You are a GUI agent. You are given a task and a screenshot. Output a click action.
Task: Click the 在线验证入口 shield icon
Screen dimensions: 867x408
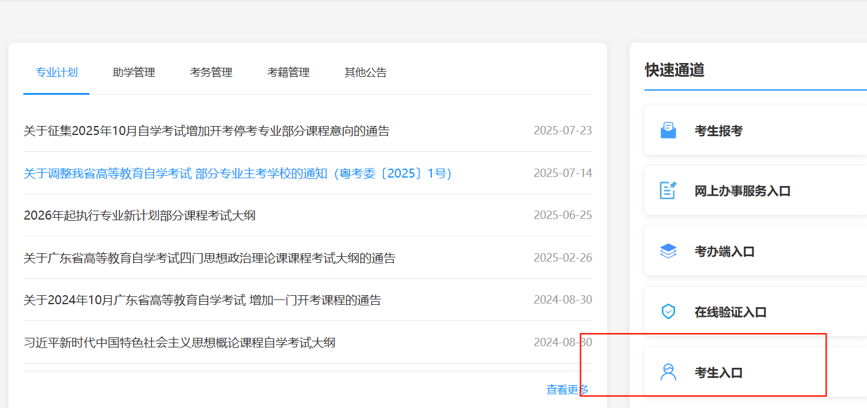click(x=668, y=312)
